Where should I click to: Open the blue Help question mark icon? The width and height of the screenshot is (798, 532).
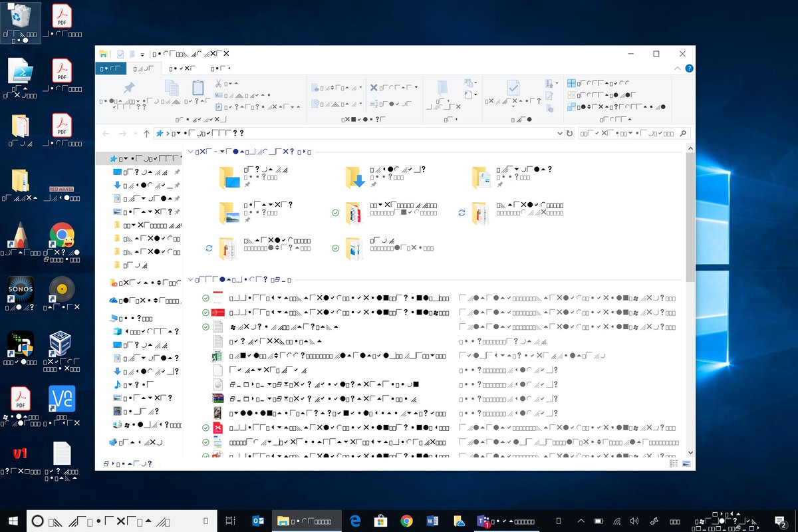689,68
